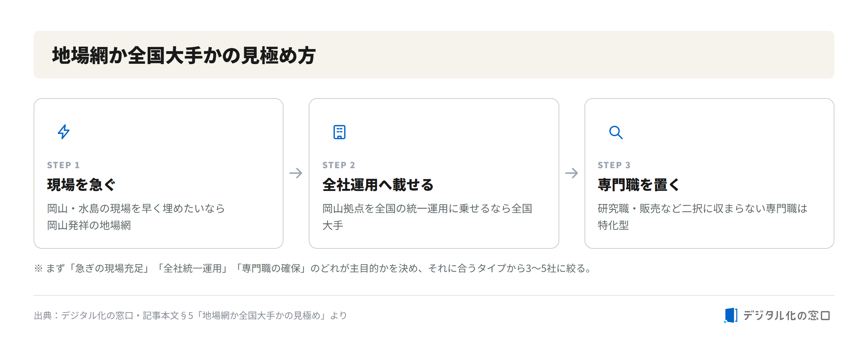Click the arrow between Step 1 and Step 2
This screenshot has height=356, width=868.
coord(296,173)
